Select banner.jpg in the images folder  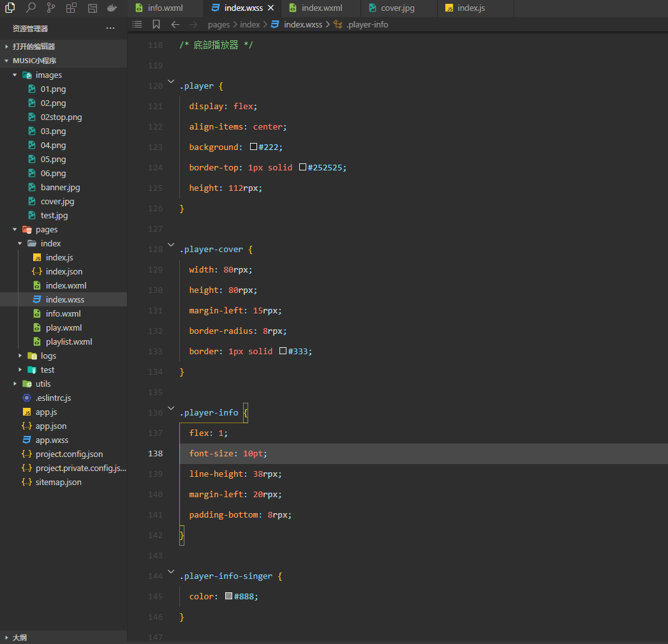coord(60,187)
